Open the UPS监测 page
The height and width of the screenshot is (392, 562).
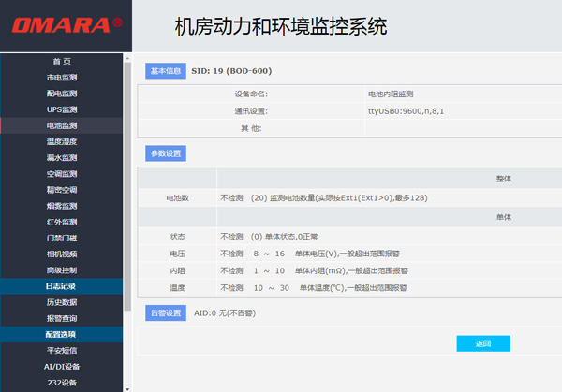click(x=62, y=109)
